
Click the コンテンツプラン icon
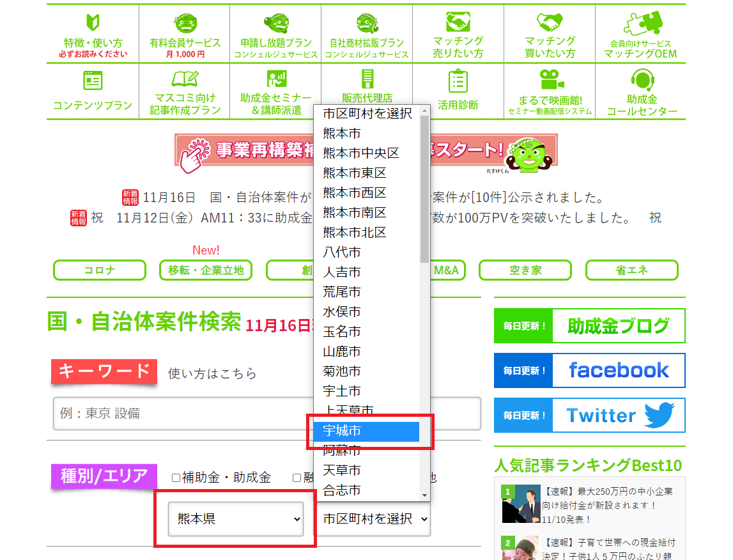[93, 81]
